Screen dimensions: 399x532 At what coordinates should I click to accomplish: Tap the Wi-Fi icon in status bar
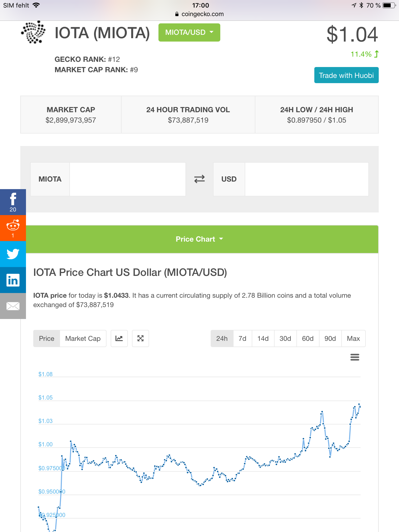(36, 5)
